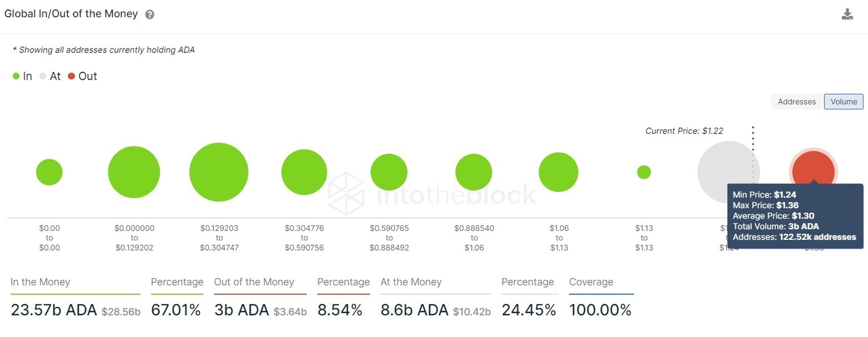Screen dimensions: 868x337
Task: Click the In the Money stat heading
Action: pyautogui.click(x=40, y=282)
